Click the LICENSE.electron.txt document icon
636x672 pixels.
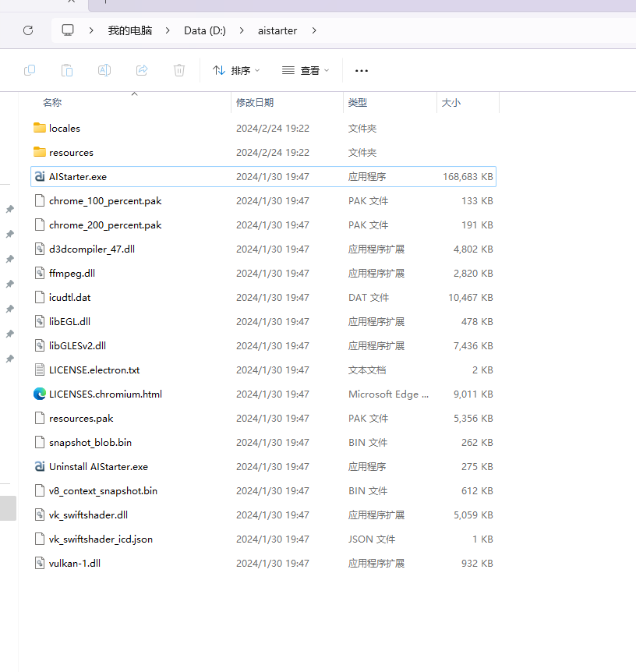coord(40,370)
